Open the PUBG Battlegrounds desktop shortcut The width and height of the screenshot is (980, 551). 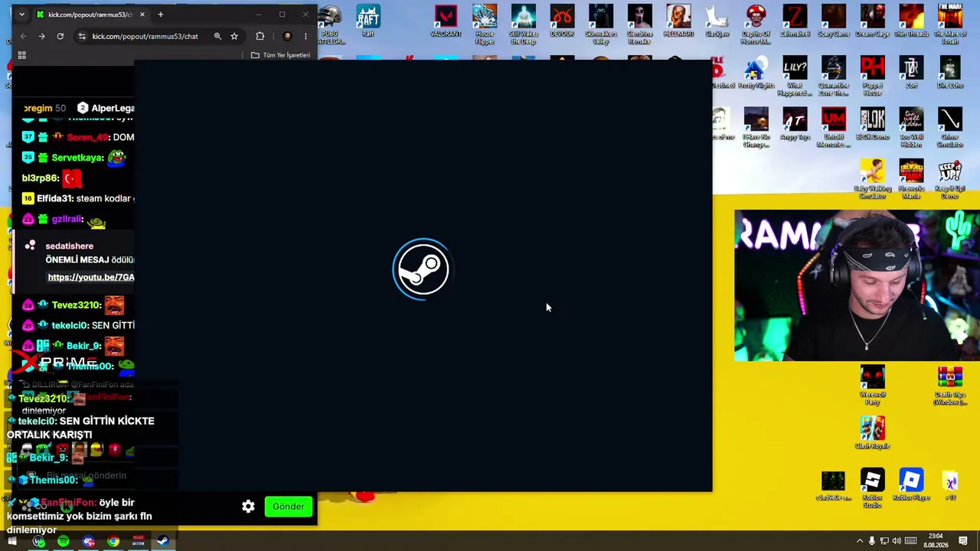(330, 24)
